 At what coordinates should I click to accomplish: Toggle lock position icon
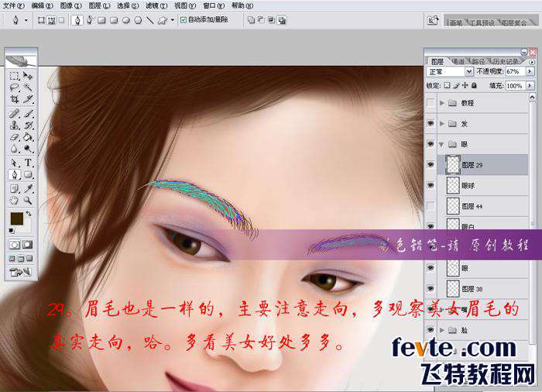click(x=465, y=85)
